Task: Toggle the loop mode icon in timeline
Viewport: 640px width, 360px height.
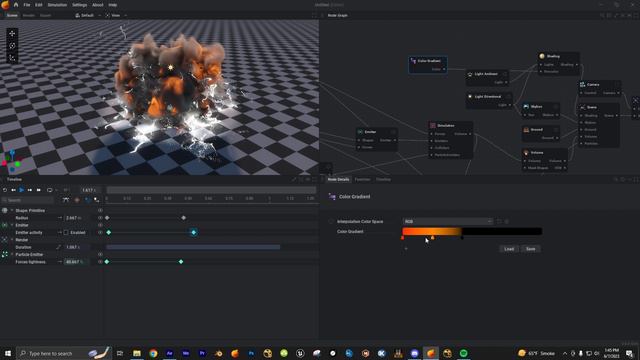Action: coord(50,190)
